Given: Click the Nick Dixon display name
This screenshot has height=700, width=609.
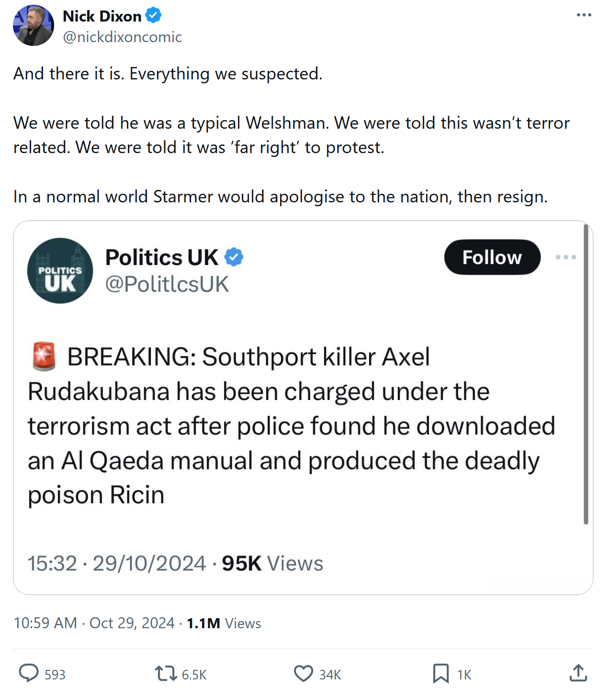Looking at the screenshot, I should [102, 16].
